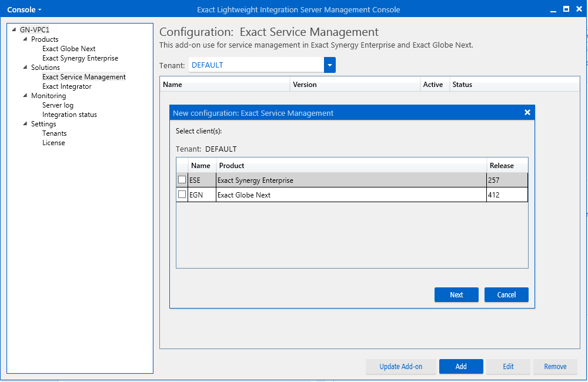Click the Edit button

click(508, 366)
